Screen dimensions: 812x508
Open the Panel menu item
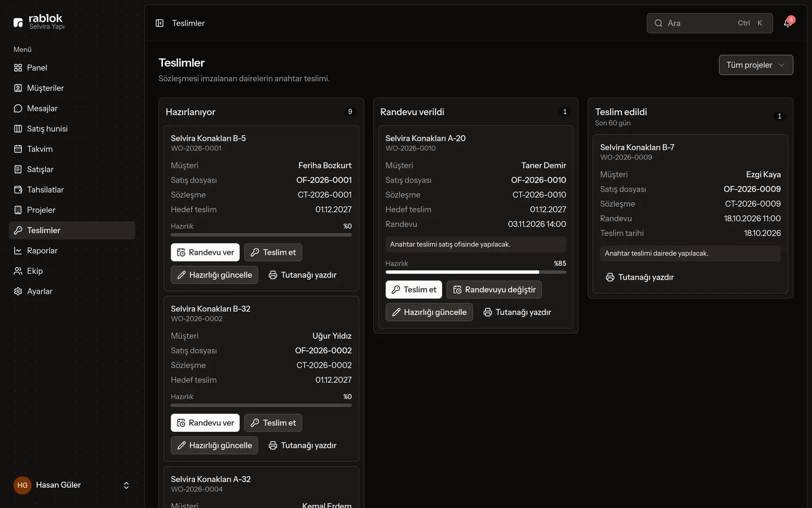click(x=72, y=68)
